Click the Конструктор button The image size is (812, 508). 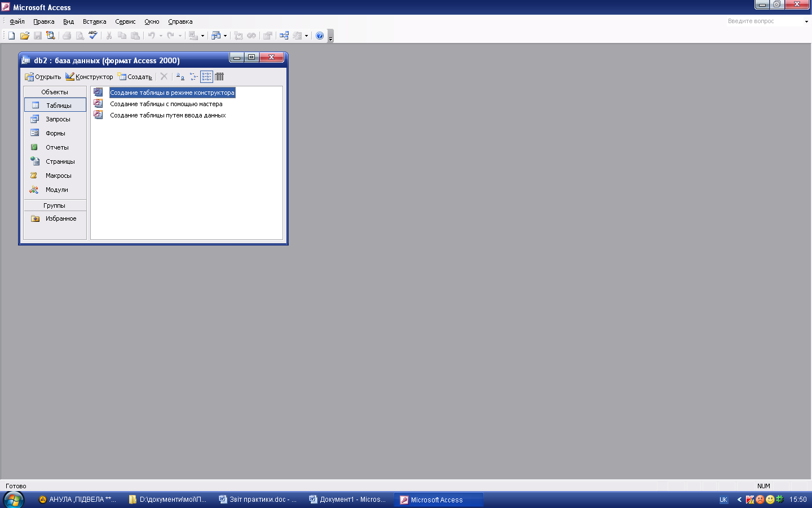coord(89,76)
